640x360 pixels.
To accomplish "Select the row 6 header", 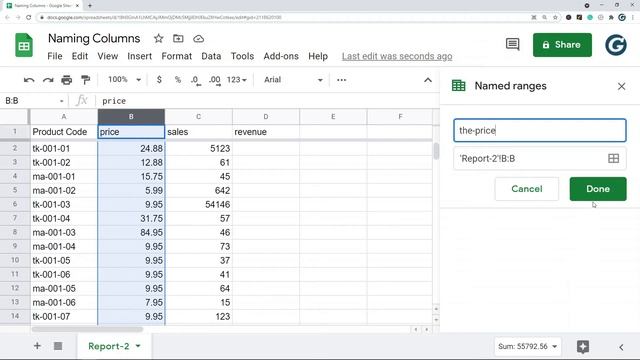I will 15,204.
